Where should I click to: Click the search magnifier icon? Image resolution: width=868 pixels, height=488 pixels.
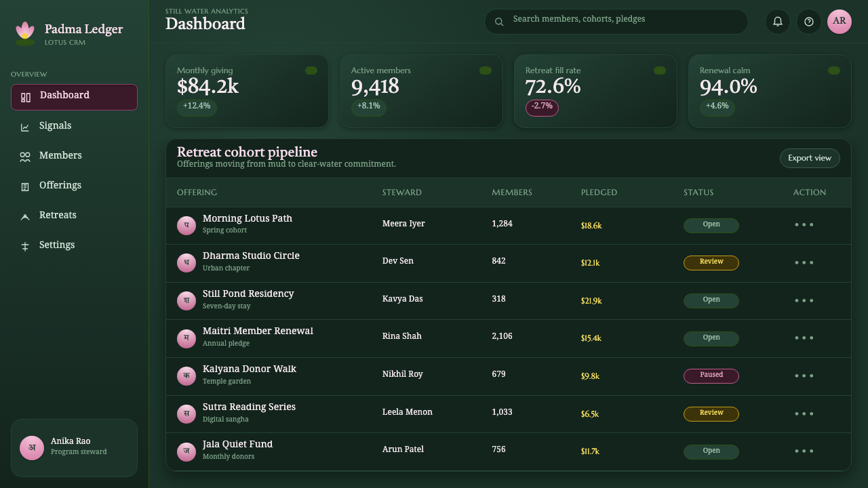coord(499,22)
